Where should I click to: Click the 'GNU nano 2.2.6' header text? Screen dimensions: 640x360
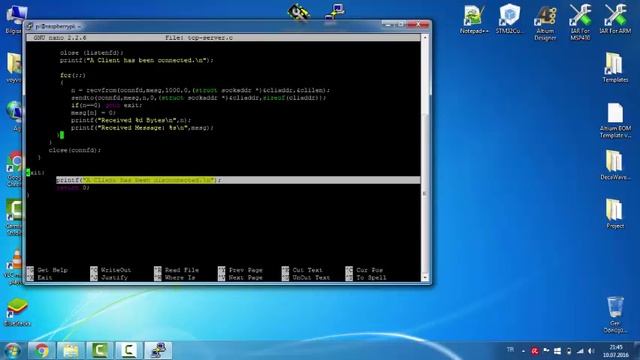60,38
